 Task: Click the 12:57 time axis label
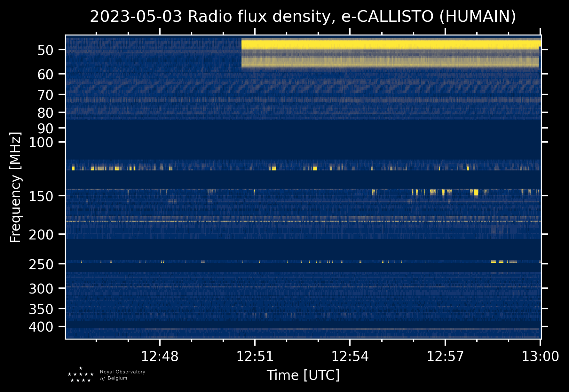(x=445, y=356)
